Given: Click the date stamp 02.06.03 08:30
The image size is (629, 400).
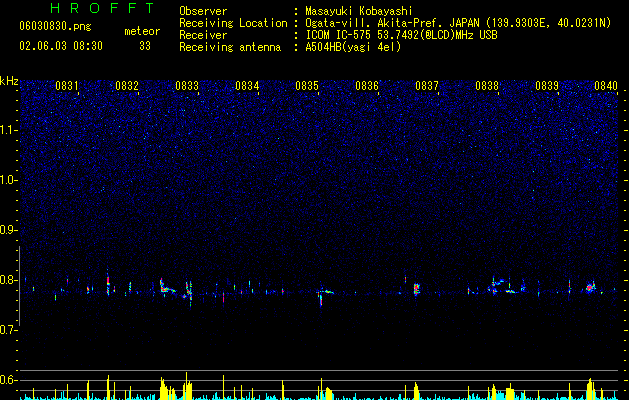Looking at the screenshot, I should click(x=61, y=46).
